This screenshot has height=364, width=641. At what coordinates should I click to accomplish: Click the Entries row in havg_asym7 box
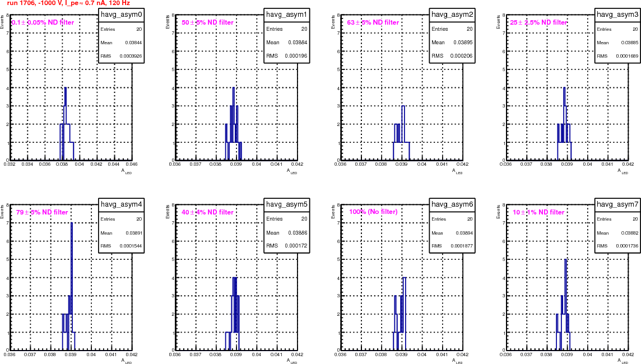point(617,220)
